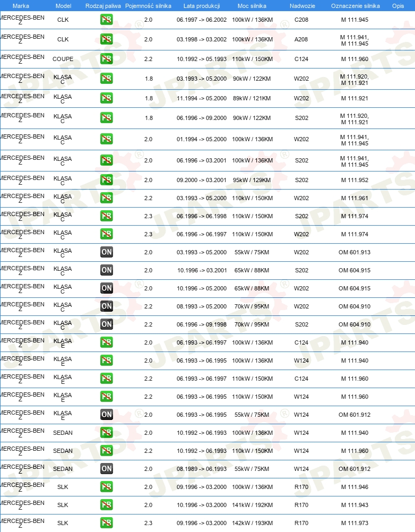Select power value 141kW / 192KM
Screen dimensions: 415x532
click(252, 505)
